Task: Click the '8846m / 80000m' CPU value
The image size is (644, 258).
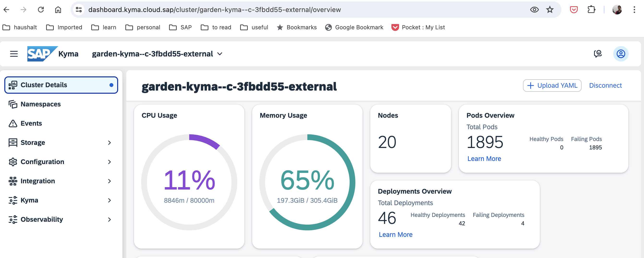Action: (189, 201)
